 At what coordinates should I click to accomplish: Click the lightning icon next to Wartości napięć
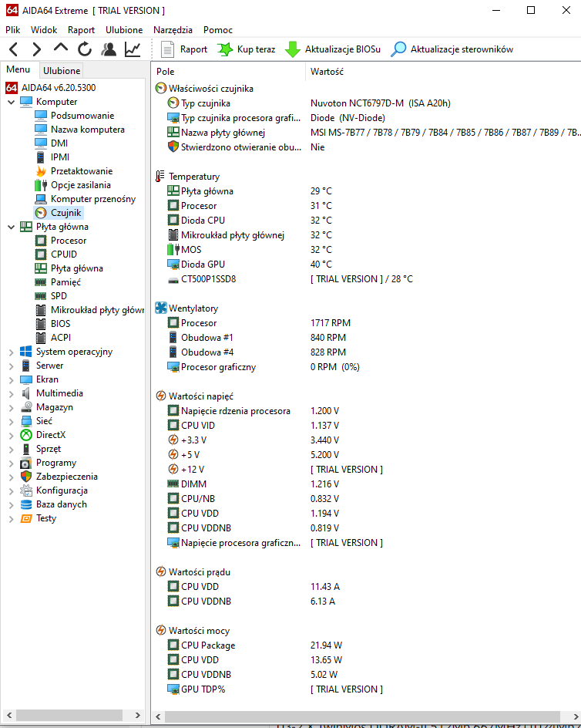point(160,396)
